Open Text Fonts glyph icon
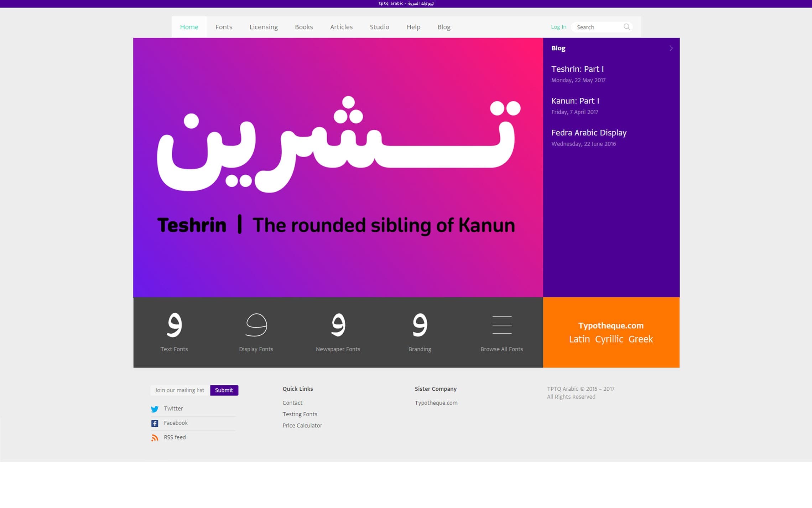 coord(174,324)
